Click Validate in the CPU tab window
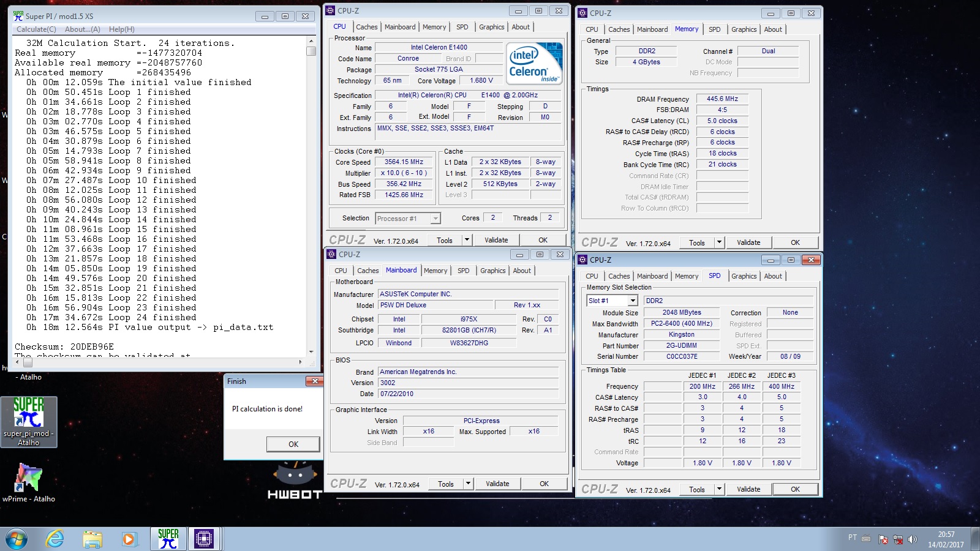The image size is (980, 551). [x=496, y=240]
